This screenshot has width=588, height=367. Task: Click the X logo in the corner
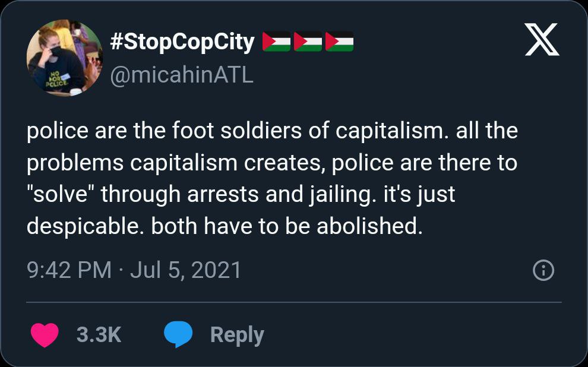tap(542, 40)
